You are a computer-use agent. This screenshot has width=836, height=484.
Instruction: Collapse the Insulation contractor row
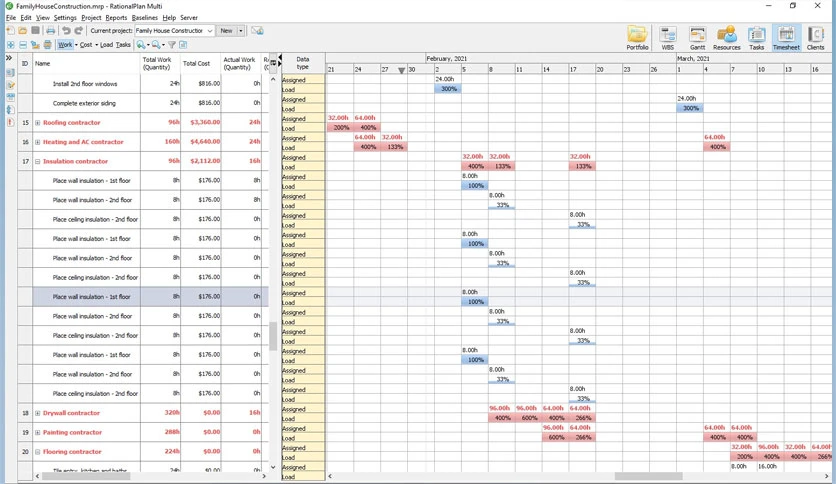pyautogui.click(x=37, y=162)
